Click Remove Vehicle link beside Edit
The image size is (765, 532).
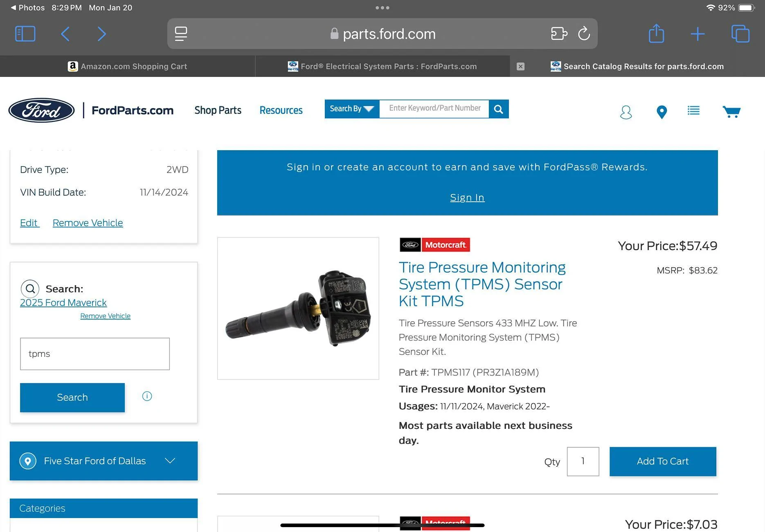(88, 223)
